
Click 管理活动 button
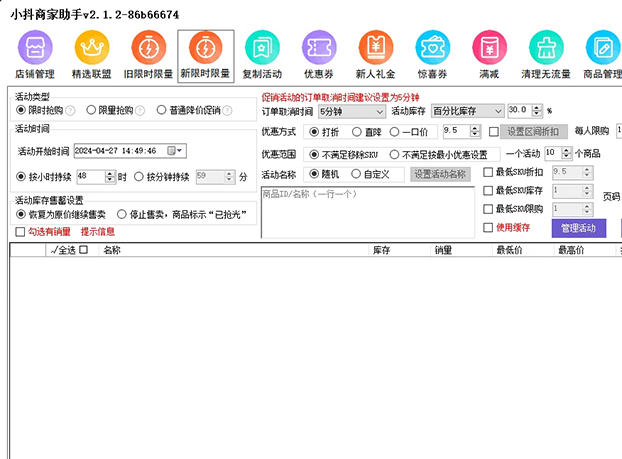[579, 228]
